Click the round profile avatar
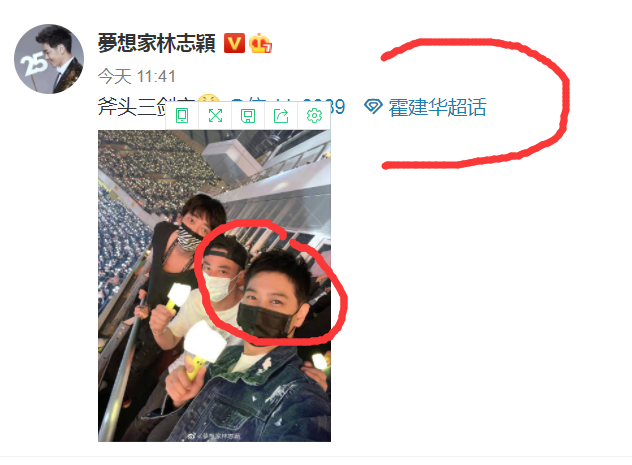The height and width of the screenshot is (465, 632). [x=49, y=59]
